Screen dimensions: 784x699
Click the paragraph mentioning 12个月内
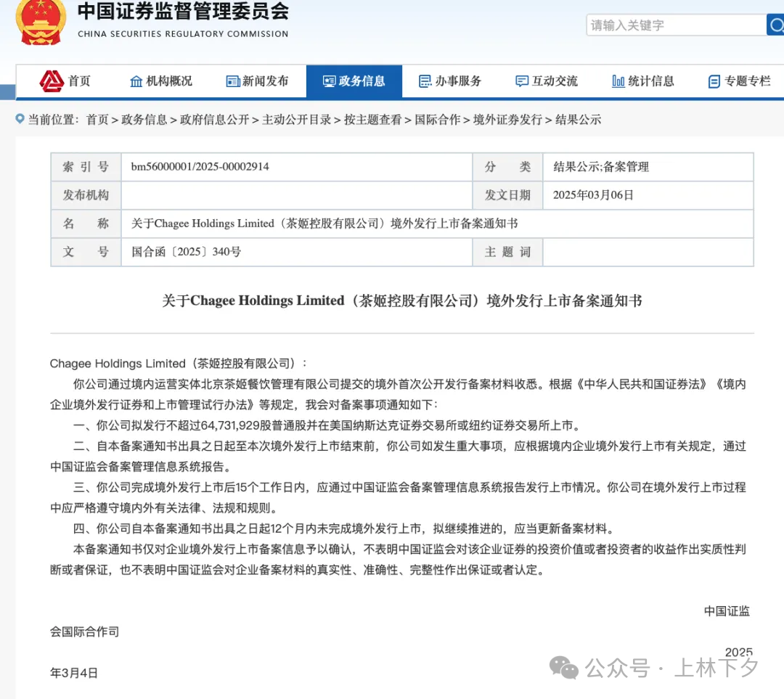[x=343, y=528]
